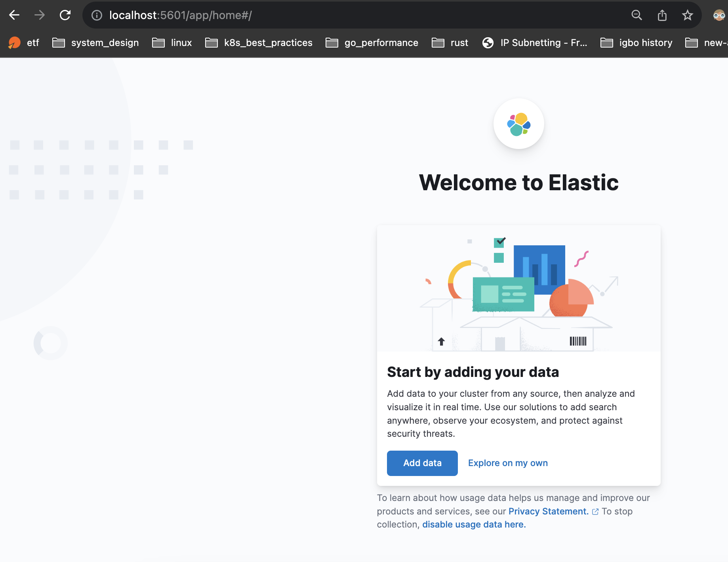Screen dimensions: 728x562
Task: Bookmark this page with the star
Action: (x=687, y=15)
